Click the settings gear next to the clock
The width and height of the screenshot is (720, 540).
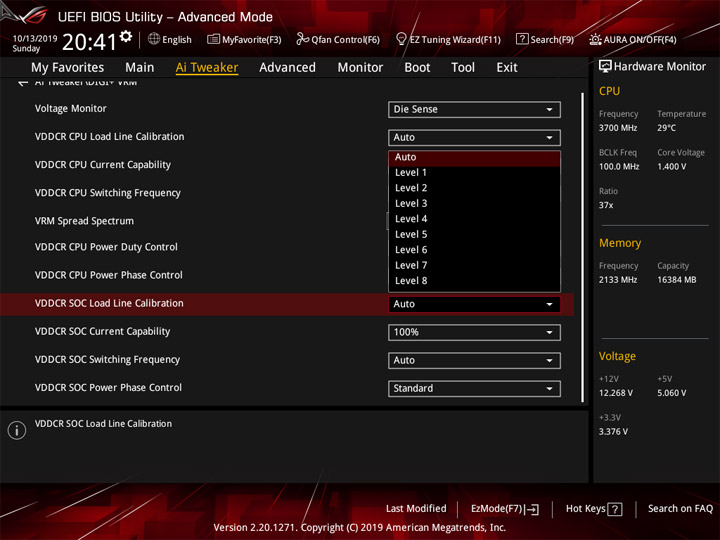(126, 36)
